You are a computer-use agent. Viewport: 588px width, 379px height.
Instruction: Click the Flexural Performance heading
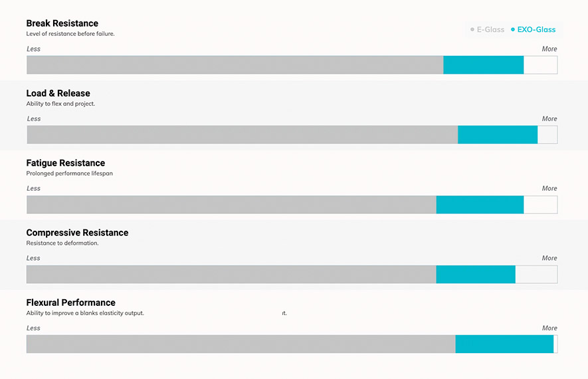[x=71, y=303]
